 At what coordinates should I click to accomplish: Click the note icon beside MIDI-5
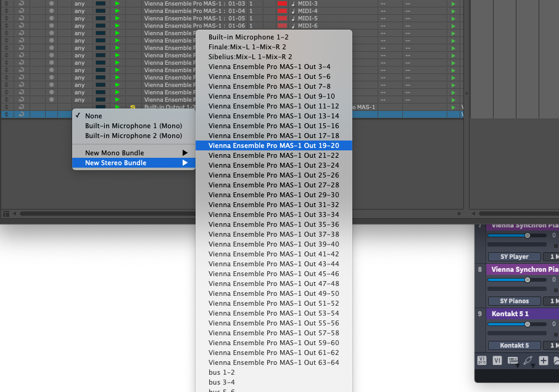coord(293,18)
